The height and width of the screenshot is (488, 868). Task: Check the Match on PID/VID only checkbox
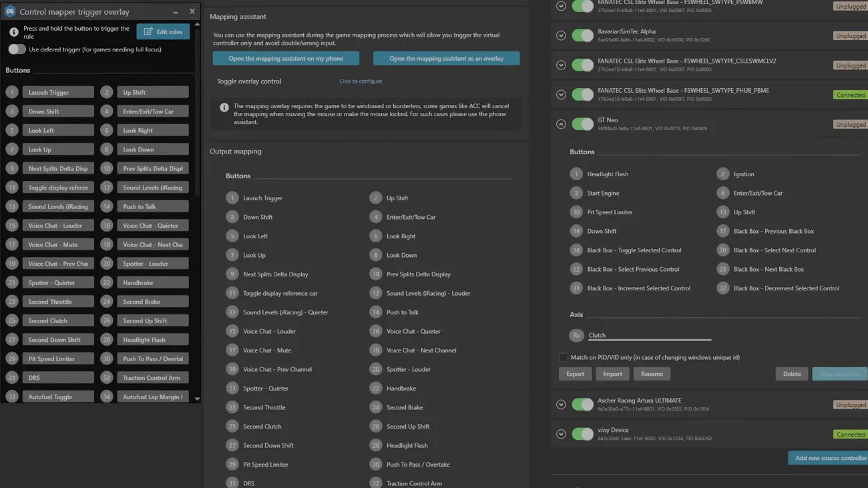[563, 357]
